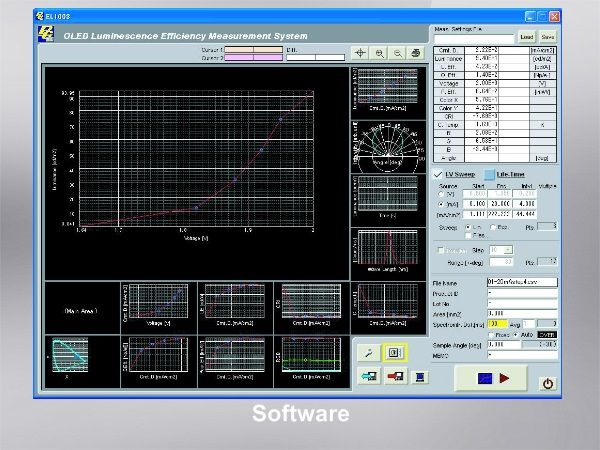Image resolution: width=600 pixels, height=450 pixels.
Task: Open the wrench settings tool
Action: coord(369,353)
